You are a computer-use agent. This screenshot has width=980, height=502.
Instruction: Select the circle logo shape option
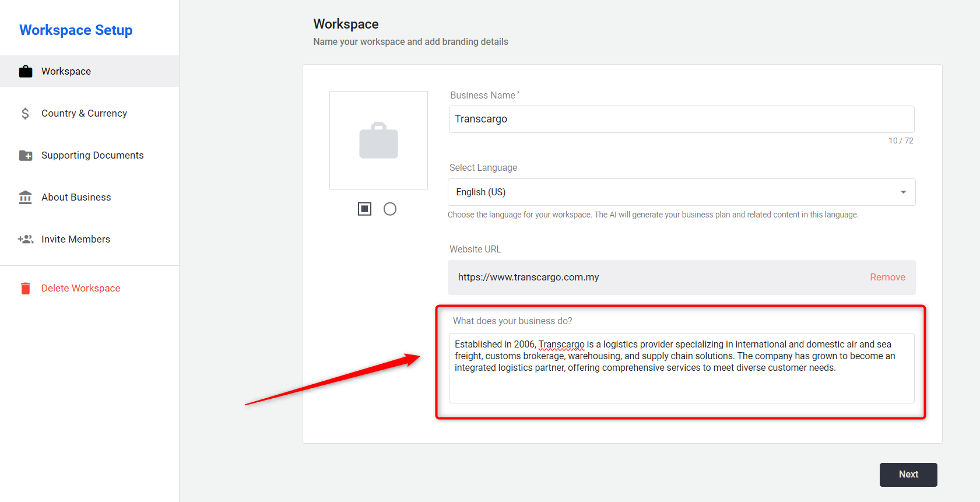(x=390, y=209)
